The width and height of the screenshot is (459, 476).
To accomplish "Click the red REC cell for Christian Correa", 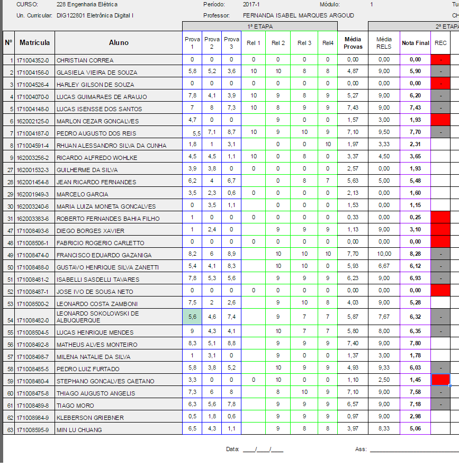I will 440,60.
